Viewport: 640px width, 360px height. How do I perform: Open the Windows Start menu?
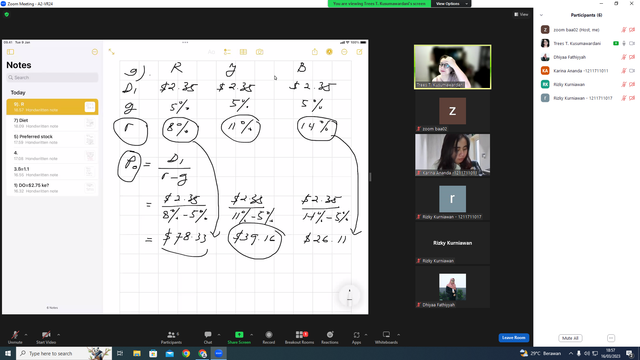[x=8, y=353]
